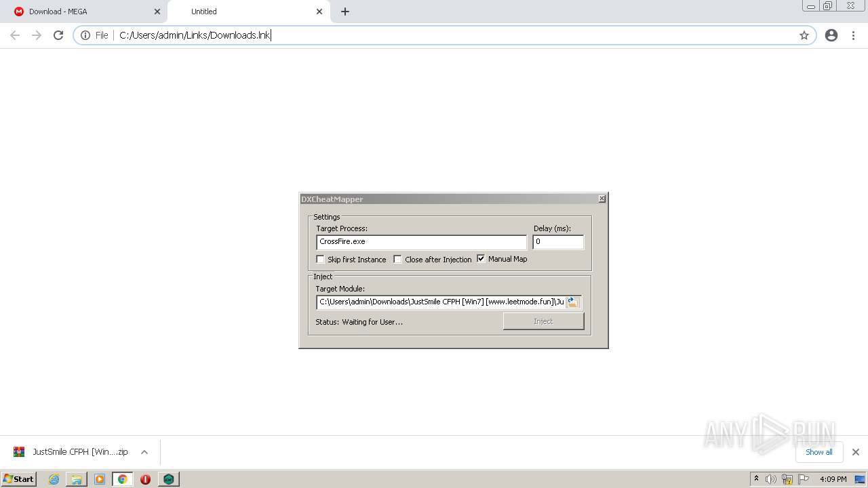
Task: Open a new browser tab
Action: tap(345, 12)
